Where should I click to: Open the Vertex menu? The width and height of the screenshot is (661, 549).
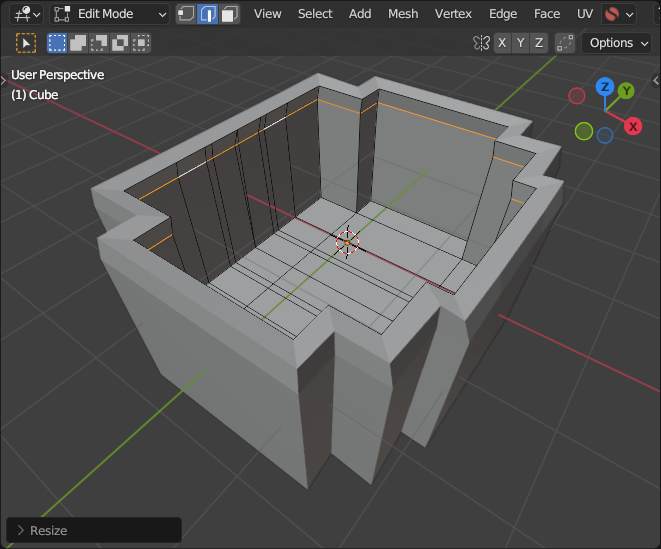(x=453, y=14)
